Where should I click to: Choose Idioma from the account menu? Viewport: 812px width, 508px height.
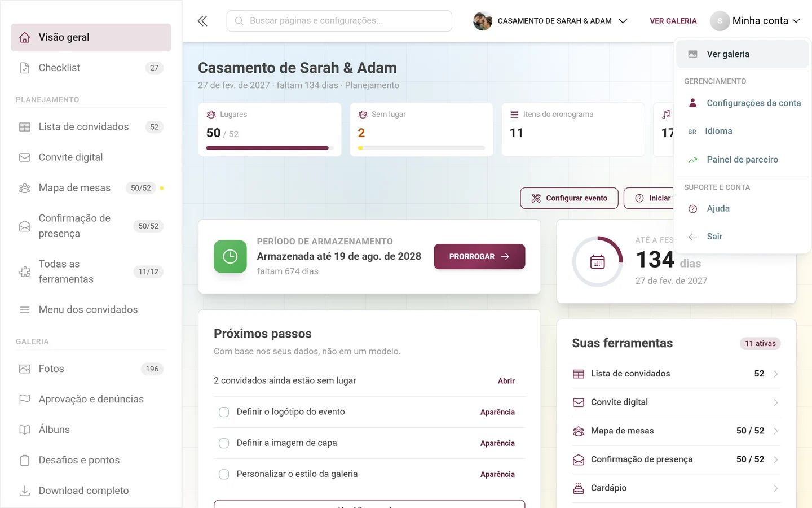(x=742, y=131)
